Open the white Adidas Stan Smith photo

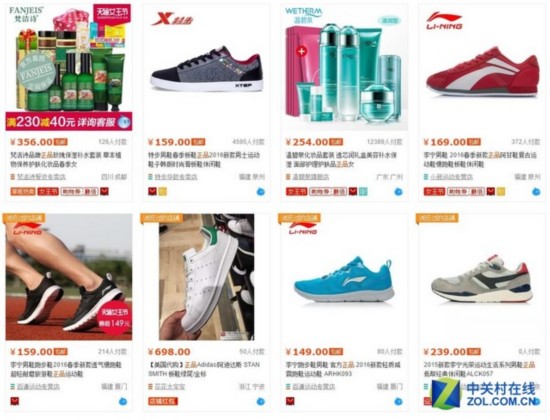(x=207, y=277)
